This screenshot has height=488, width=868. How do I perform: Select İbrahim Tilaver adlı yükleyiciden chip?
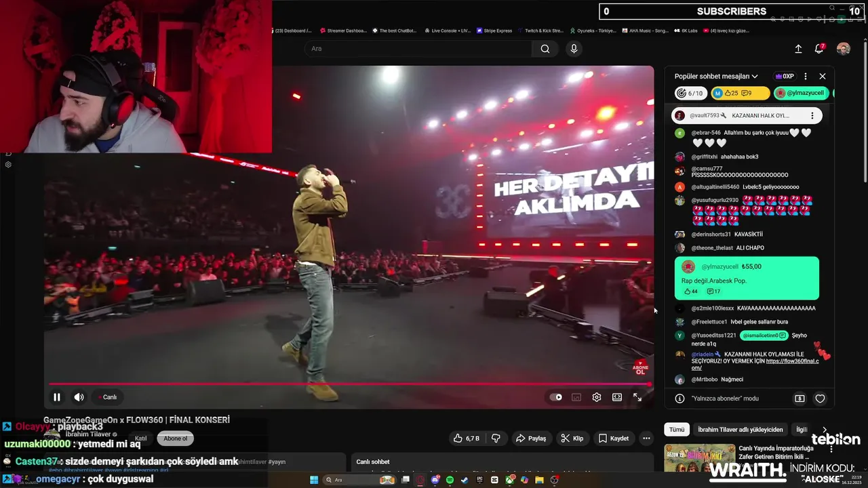point(741,430)
